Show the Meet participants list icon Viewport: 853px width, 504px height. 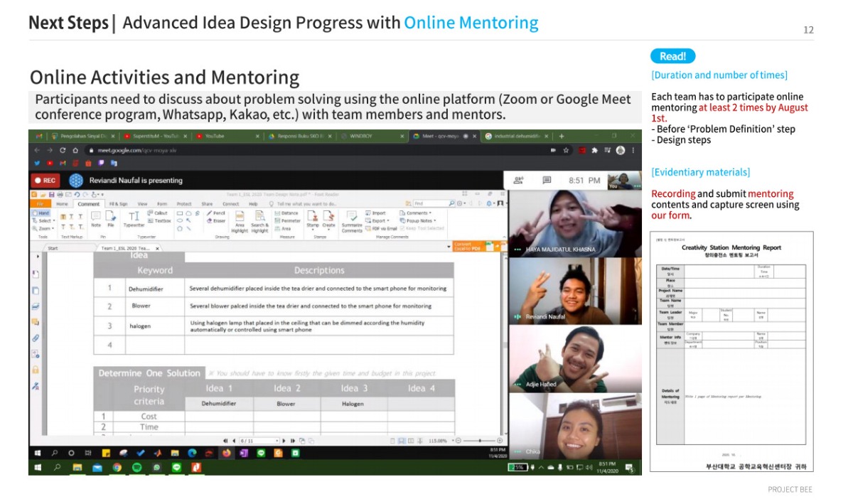click(518, 181)
